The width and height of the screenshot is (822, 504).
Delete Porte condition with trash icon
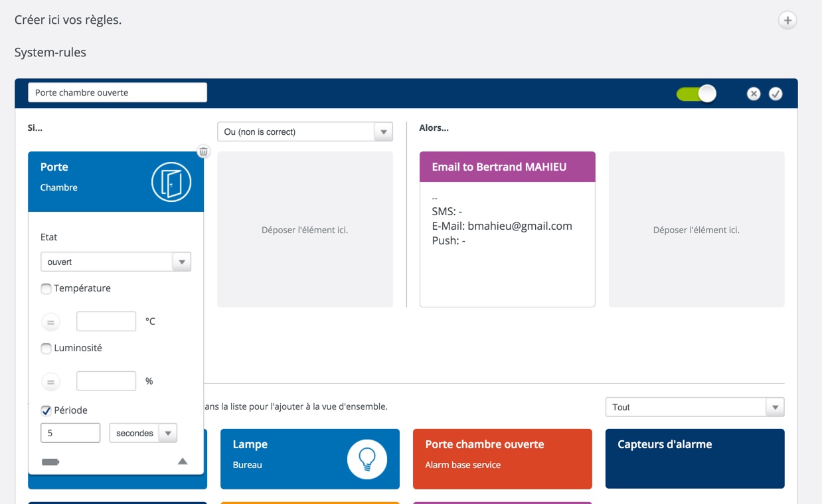pyautogui.click(x=203, y=151)
